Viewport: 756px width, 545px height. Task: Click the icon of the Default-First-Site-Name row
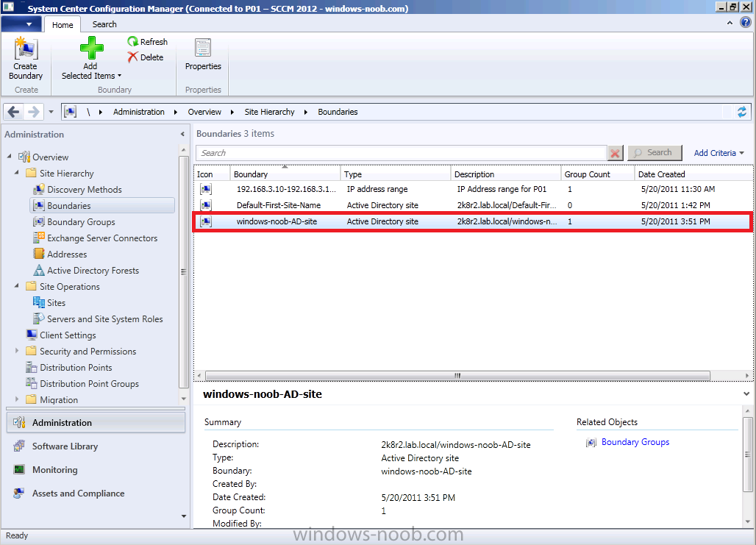206,205
